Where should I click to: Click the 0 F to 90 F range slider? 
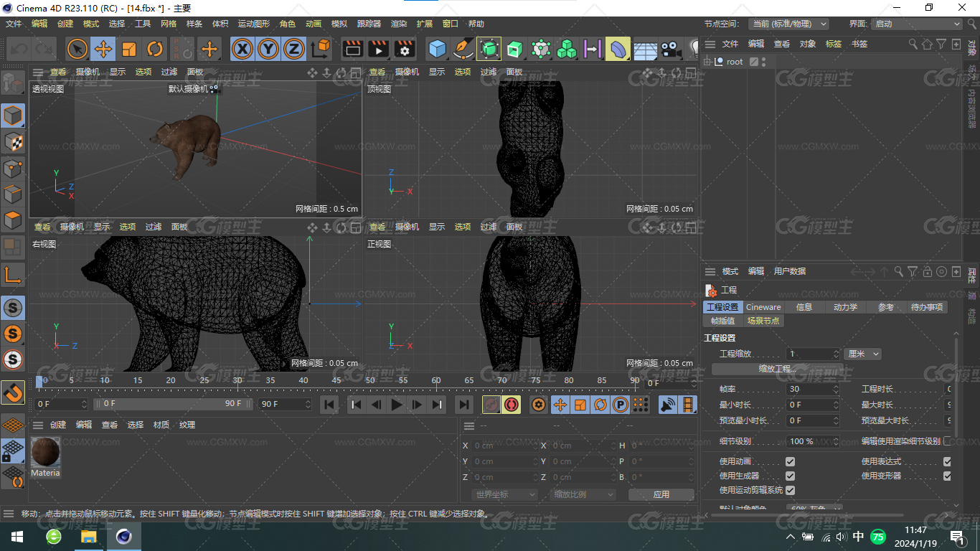click(x=172, y=404)
